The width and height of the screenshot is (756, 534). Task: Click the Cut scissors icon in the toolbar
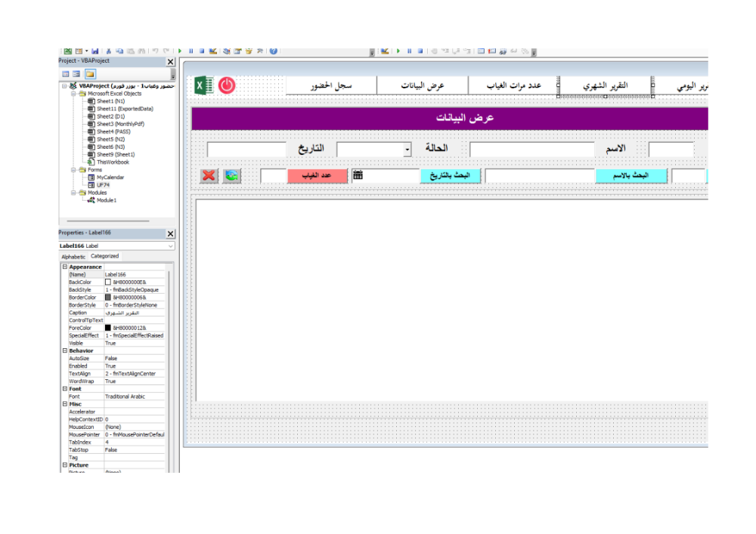point(108,51)
